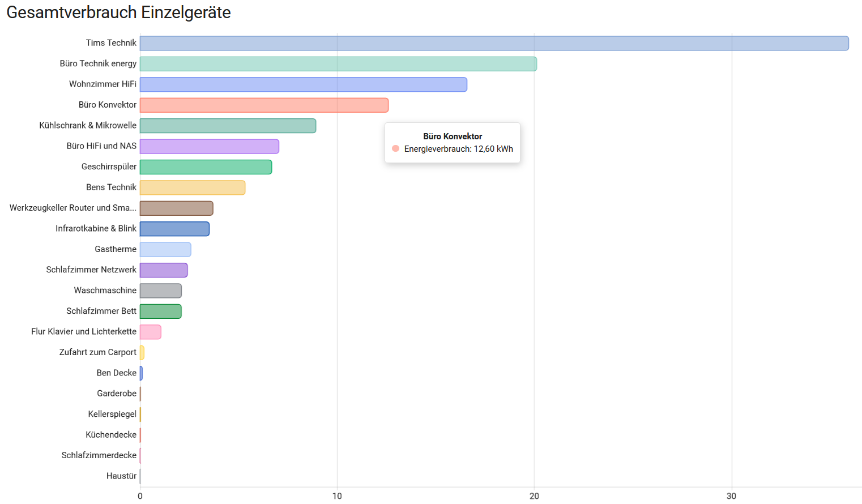Click the 'Waschmaschine' axis label
Screen dimensions: 862x504
105,291
